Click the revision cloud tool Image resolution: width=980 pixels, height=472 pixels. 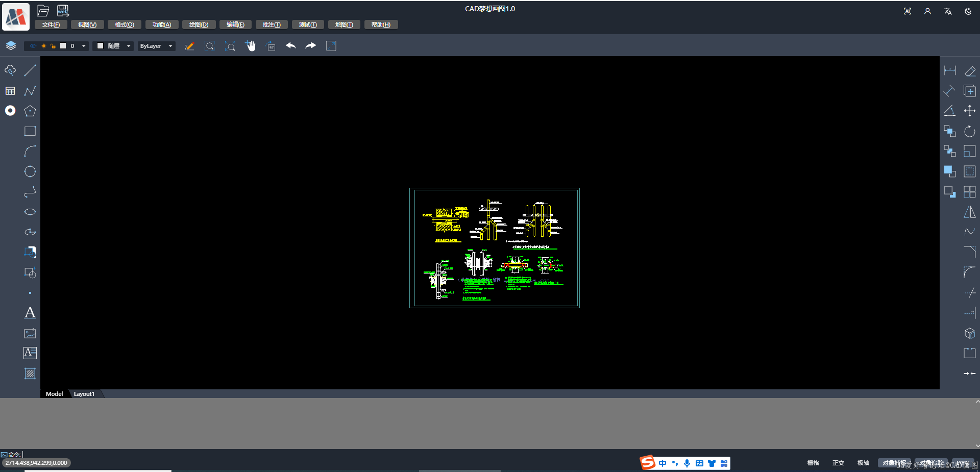(10, 70)
